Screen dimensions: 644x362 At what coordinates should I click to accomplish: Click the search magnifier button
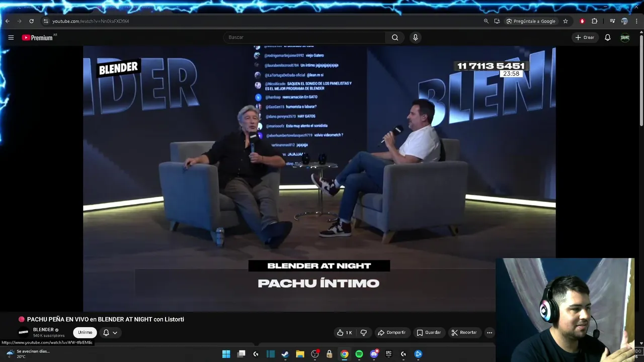395,37
